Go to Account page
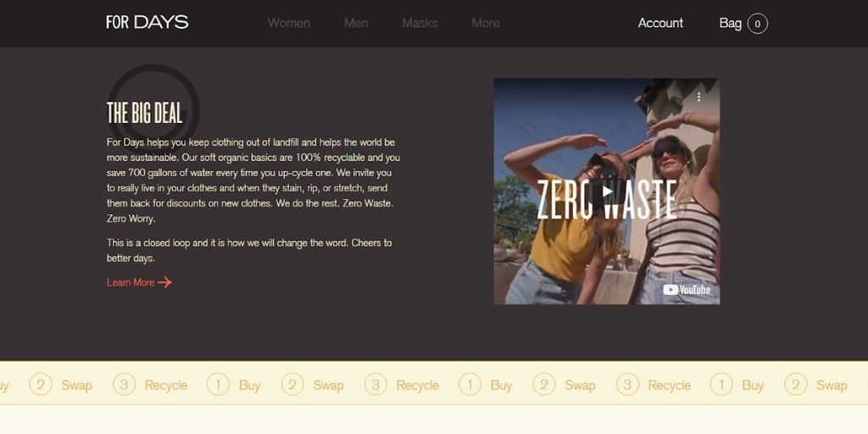The width and height of the screenshot is (868, 434). pyautogui.click(x=660, y=23)
